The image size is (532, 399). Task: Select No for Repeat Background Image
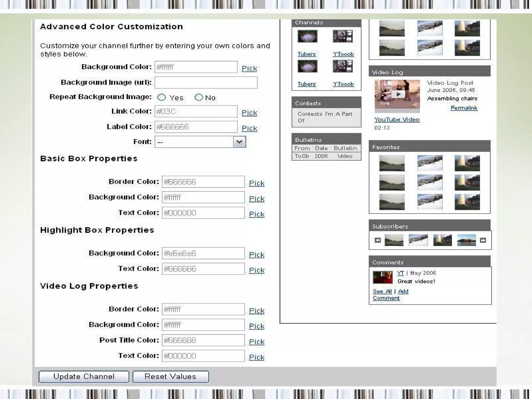point(198,97)
